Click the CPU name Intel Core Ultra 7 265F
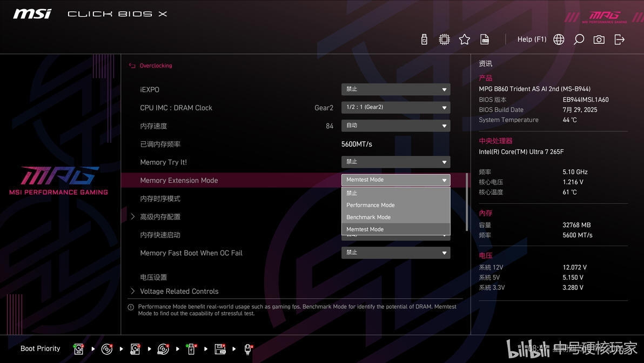The image size is (644, 363). click(521, 151)
